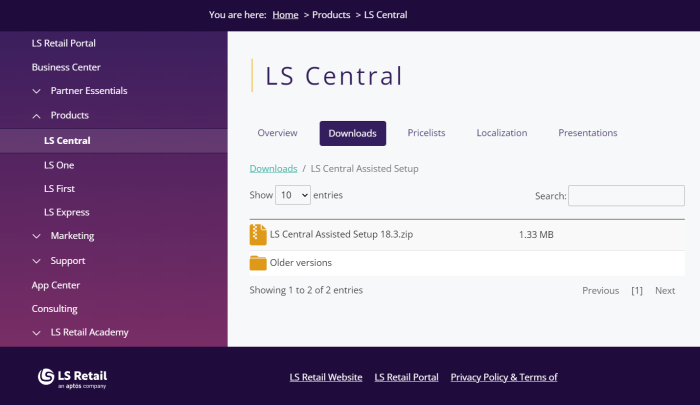The image size is (700, 405).
Task: Click the Next pagination button
Action: (665, 291)
